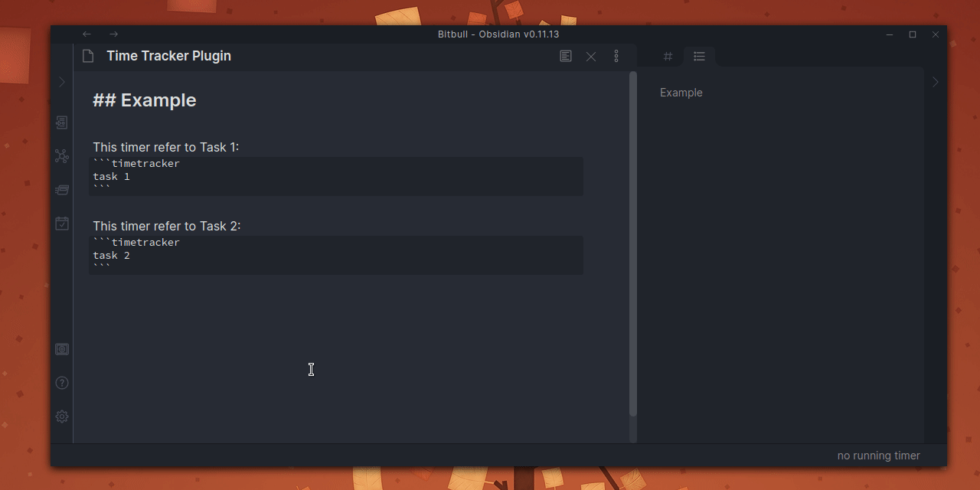This screenshot has width=980, height=490.
Task: Click the stacked-notes icon in the left ribbon
Action: click(x=61, y=189)
